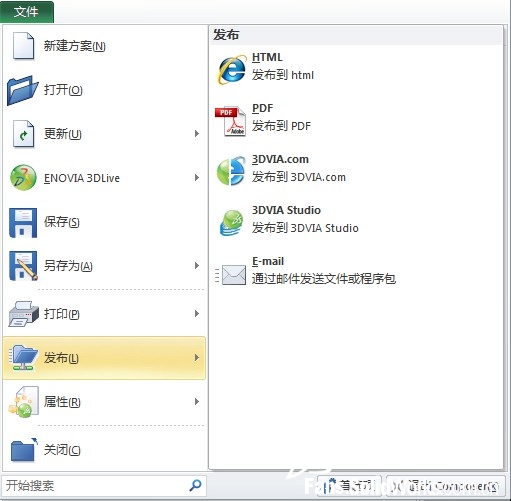Click the magnifier icon in the search box

195,485
